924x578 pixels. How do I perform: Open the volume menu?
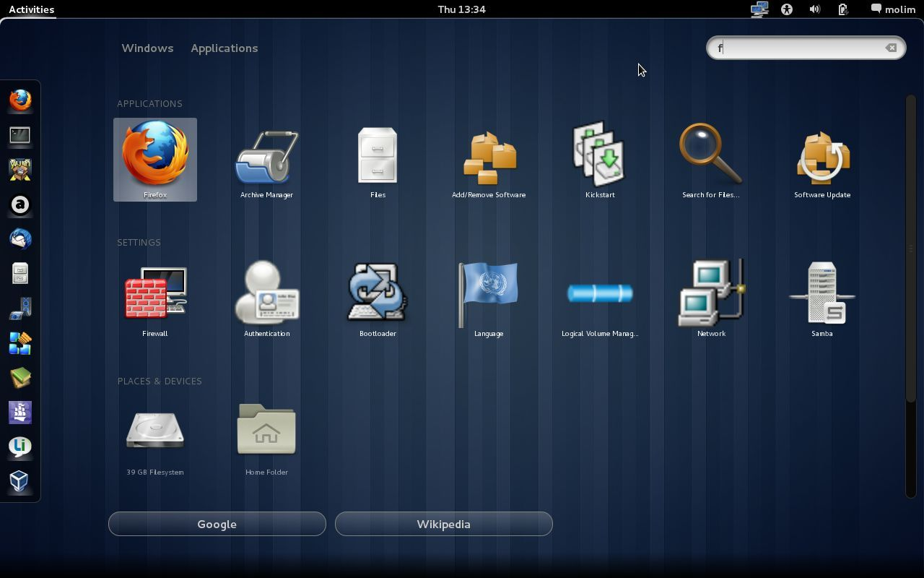815,9
